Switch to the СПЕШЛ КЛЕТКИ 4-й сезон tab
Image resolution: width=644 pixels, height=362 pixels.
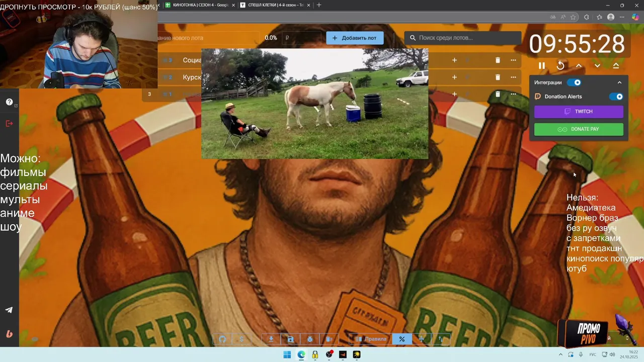[276, 5]
